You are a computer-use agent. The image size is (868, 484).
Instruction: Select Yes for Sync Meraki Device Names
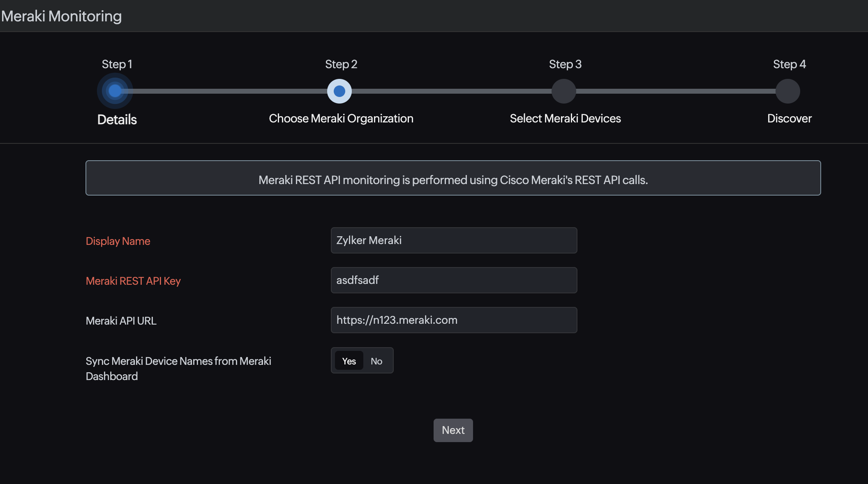click(349, 361)
